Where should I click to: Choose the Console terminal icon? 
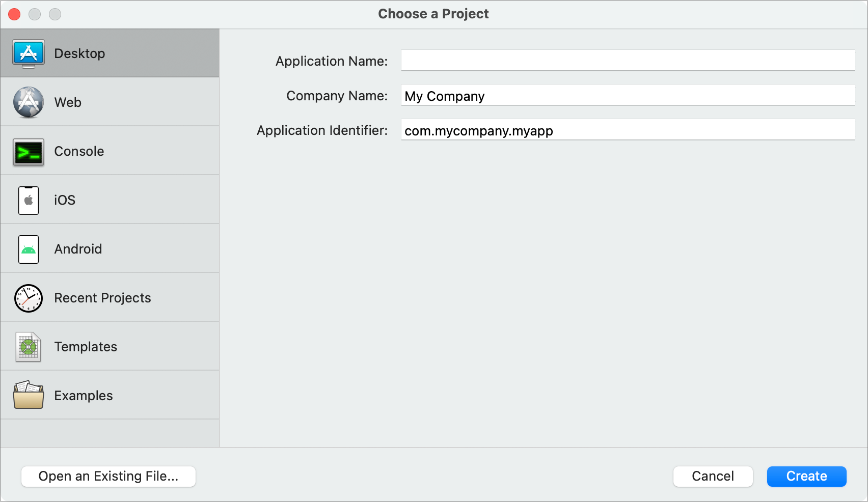pos(29,152)
